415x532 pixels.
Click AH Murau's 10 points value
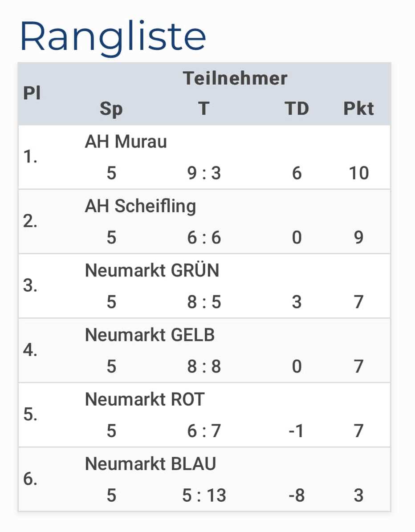click(x=358, y=173)
